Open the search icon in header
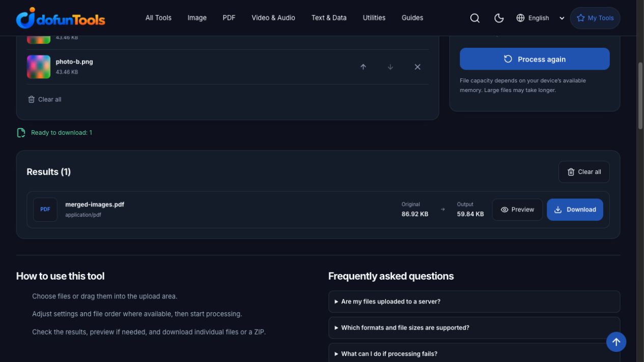The height and width of the screenshot is (362, 644). pyautogui.click(x=475, y=18)
